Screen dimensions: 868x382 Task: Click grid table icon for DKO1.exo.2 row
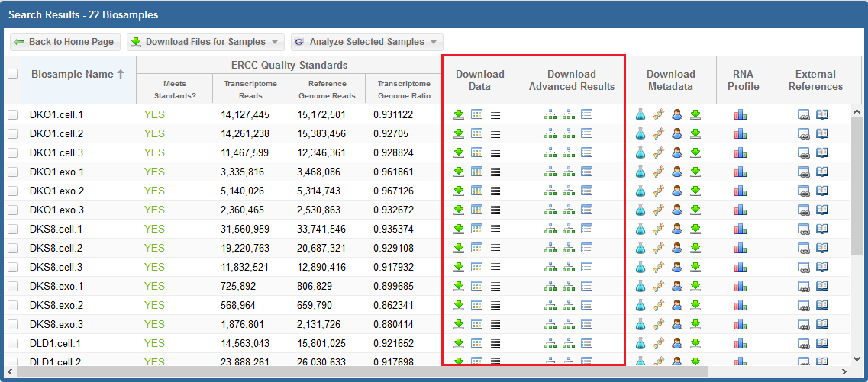[477, 191]
